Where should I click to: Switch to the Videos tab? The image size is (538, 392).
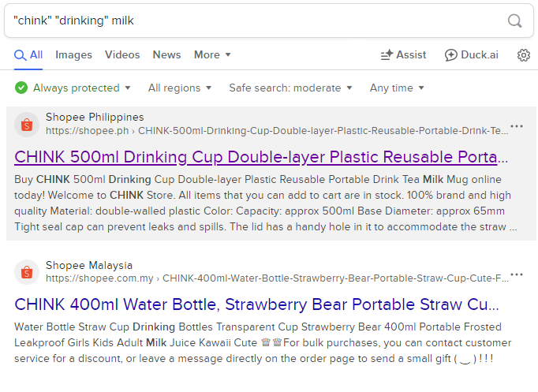click(122, 55)
